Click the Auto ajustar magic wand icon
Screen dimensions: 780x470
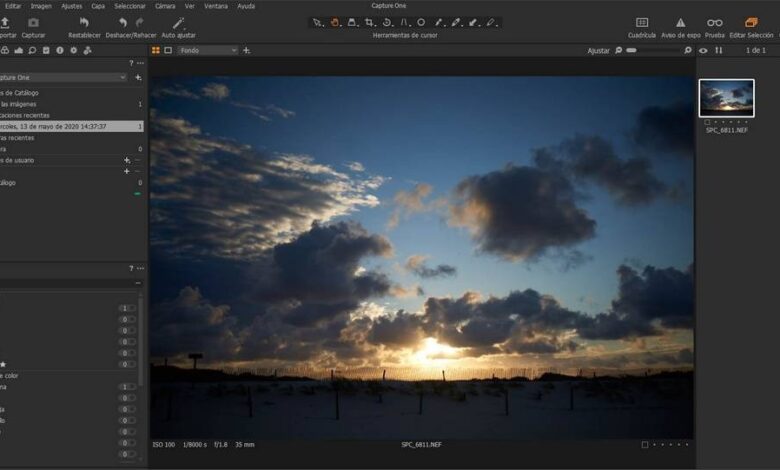click(178, 23)
